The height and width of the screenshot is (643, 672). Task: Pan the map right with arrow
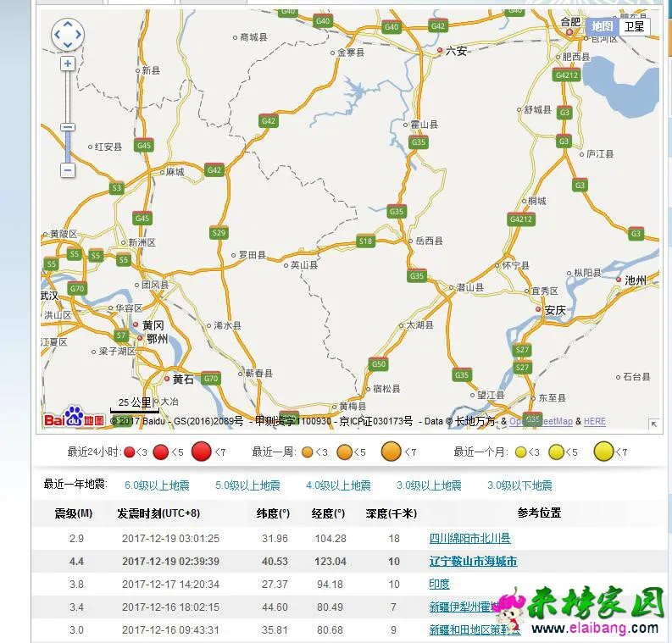[x=78, y=35]
